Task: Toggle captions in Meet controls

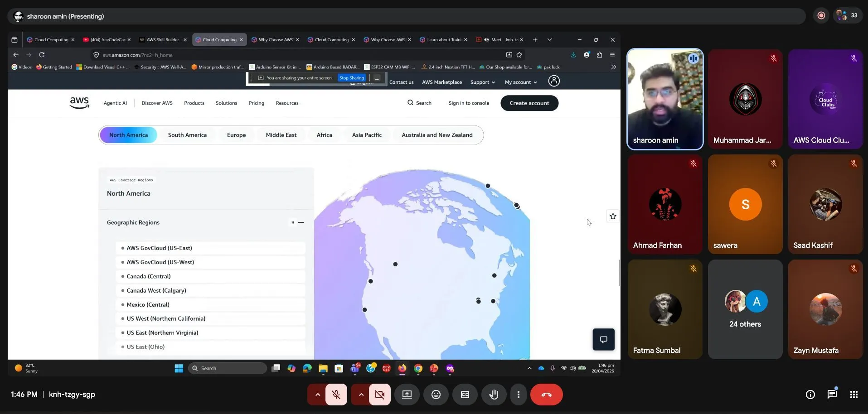Action: click(x=465, y=395)
